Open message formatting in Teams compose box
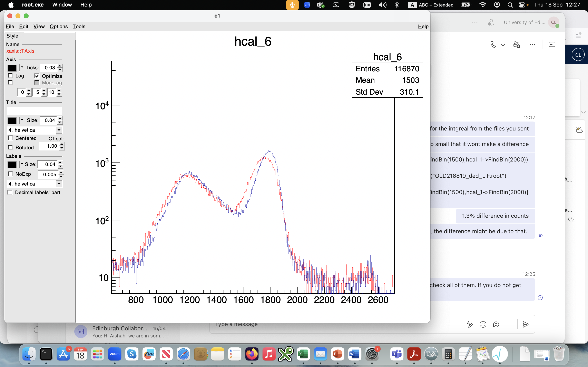588x367 pixels. (470, 324)
